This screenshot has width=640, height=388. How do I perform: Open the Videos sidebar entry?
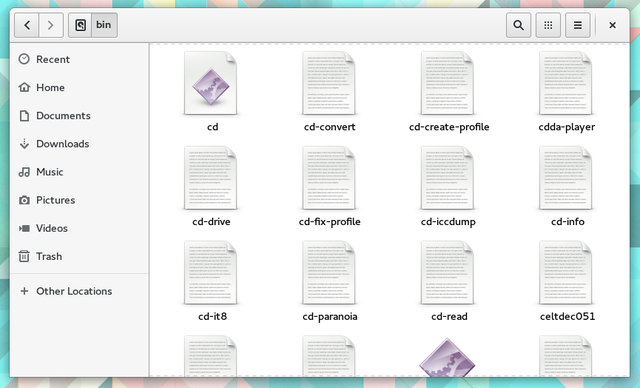pyautogui.click(x=80, y=228)
